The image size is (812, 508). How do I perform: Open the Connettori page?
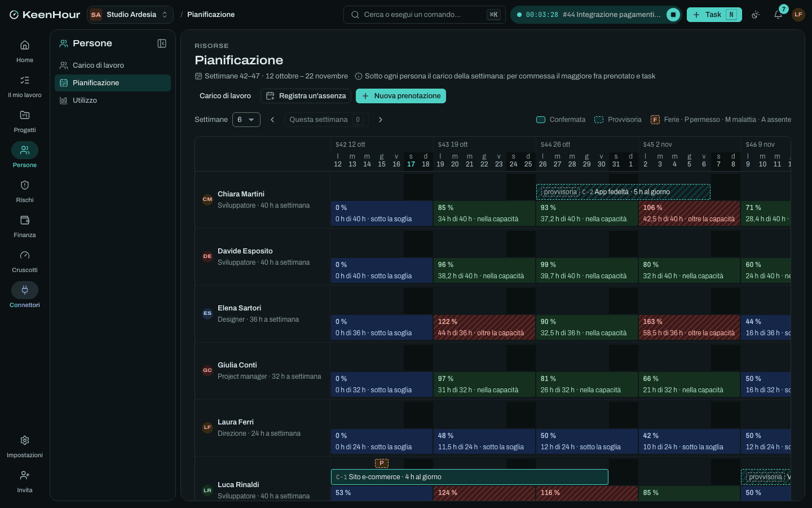point(25,296)
